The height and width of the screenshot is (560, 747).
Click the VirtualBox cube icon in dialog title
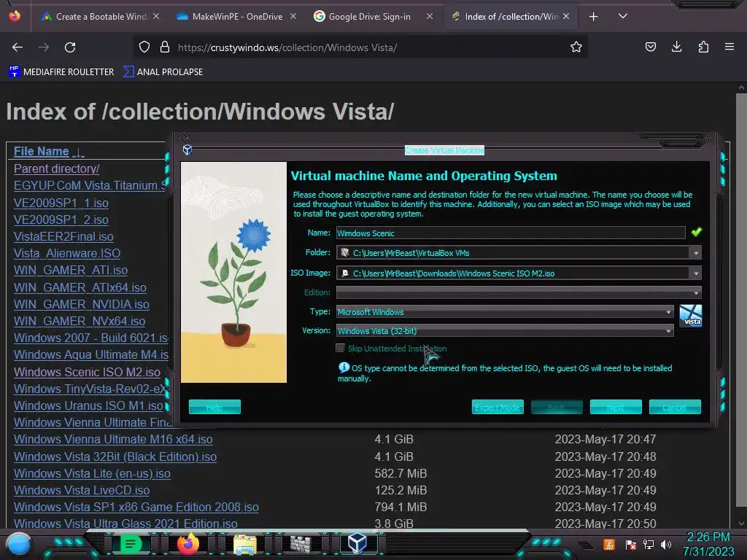point(187,150)
